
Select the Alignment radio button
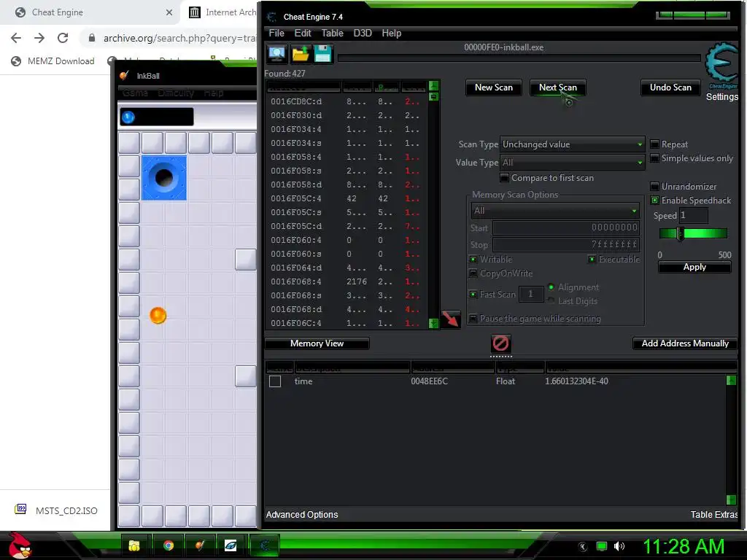point(551,287)
